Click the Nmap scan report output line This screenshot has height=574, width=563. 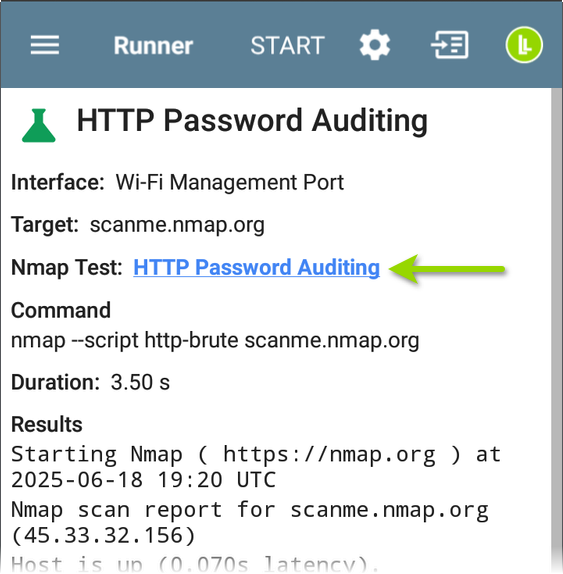click(250, 523)
